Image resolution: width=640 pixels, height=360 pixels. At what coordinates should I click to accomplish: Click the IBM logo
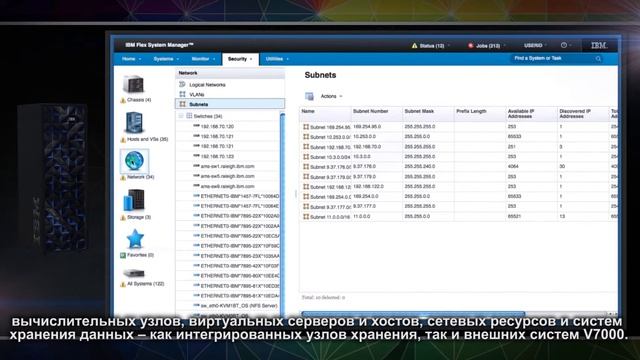(599, 45)
